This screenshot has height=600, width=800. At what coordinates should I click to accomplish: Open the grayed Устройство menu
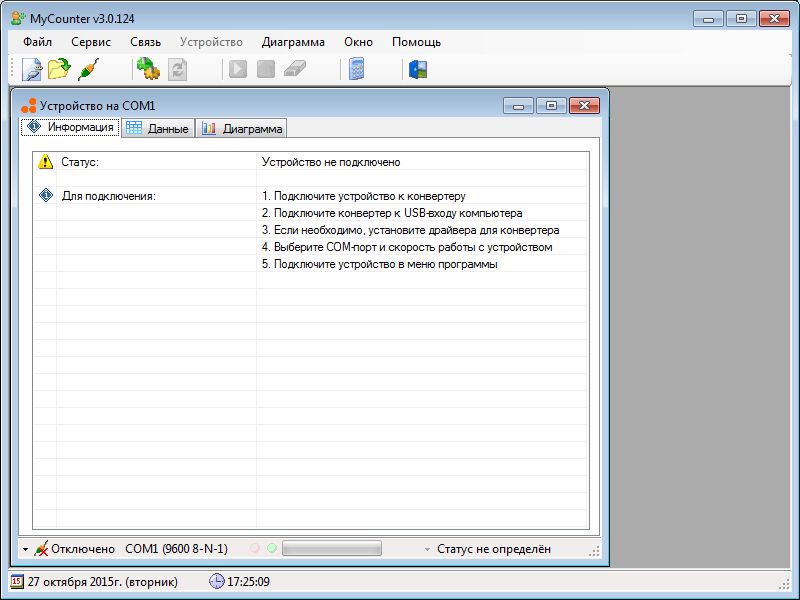(x=211, y=42)
